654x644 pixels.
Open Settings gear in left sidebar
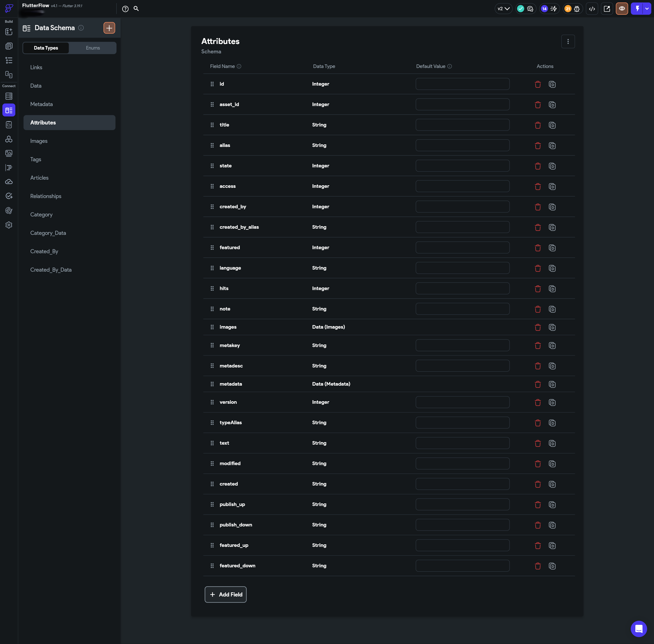point(9,225)
